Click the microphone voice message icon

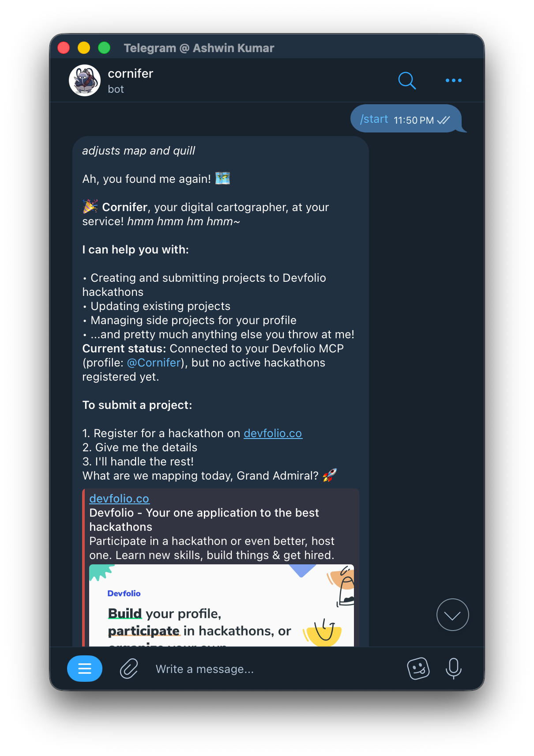coord(453,669)
